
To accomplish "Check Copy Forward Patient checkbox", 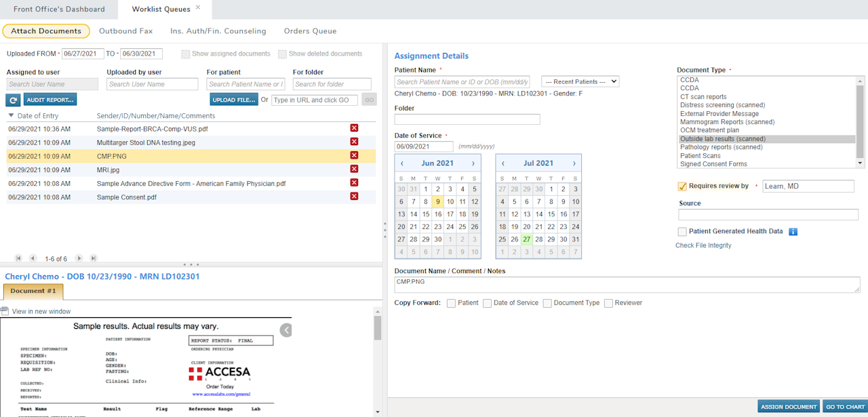I will click(451, 303).
